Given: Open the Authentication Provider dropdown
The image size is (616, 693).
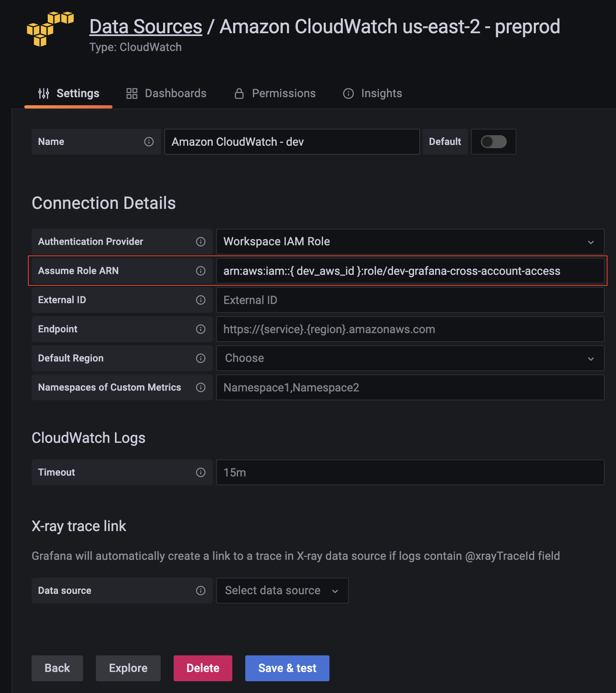Looking at the screenshot, I should click(410, 242).
